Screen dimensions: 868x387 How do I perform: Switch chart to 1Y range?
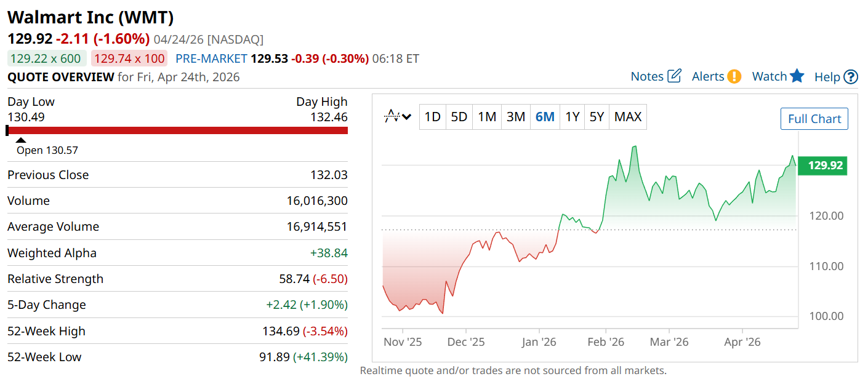pyautogui.click(x=573, y=117)
